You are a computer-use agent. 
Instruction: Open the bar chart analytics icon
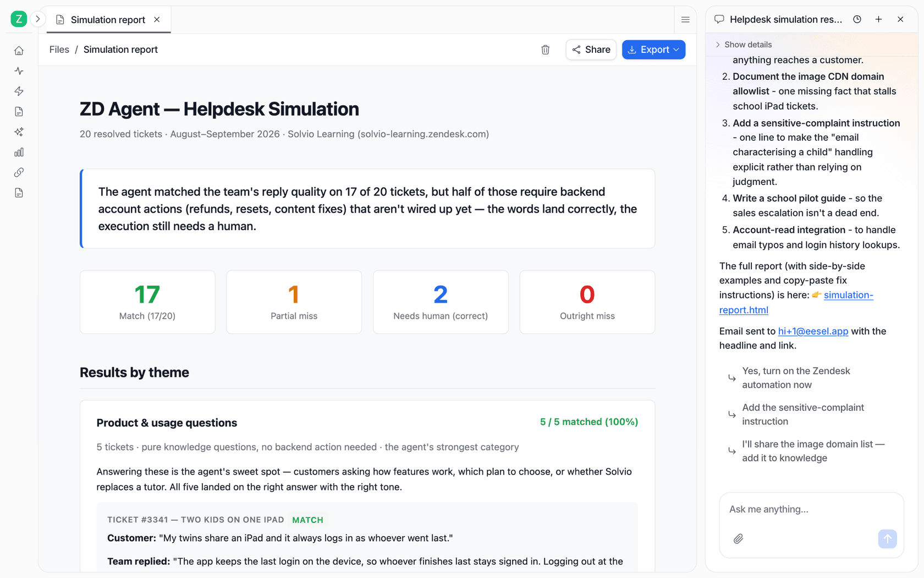[19, 152]
